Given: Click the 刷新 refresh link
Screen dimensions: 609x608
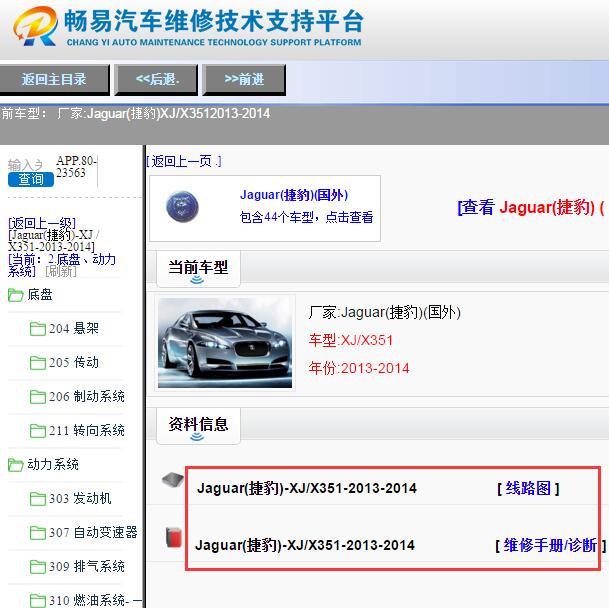Looking at the screenshot, I should tap(61, 271).
